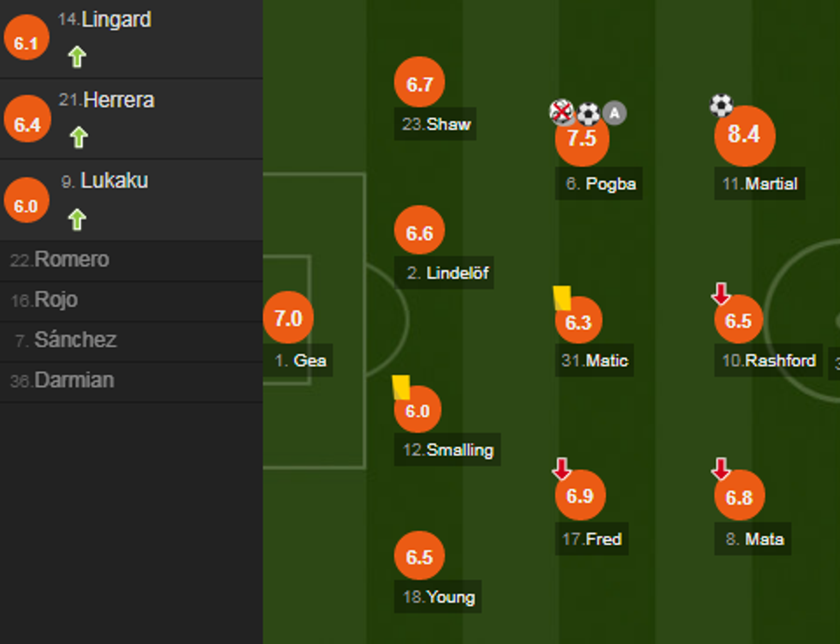Click Martial's 8.4 rating circle
Screen dimensions: 840x644
click(x=744, y=135)
